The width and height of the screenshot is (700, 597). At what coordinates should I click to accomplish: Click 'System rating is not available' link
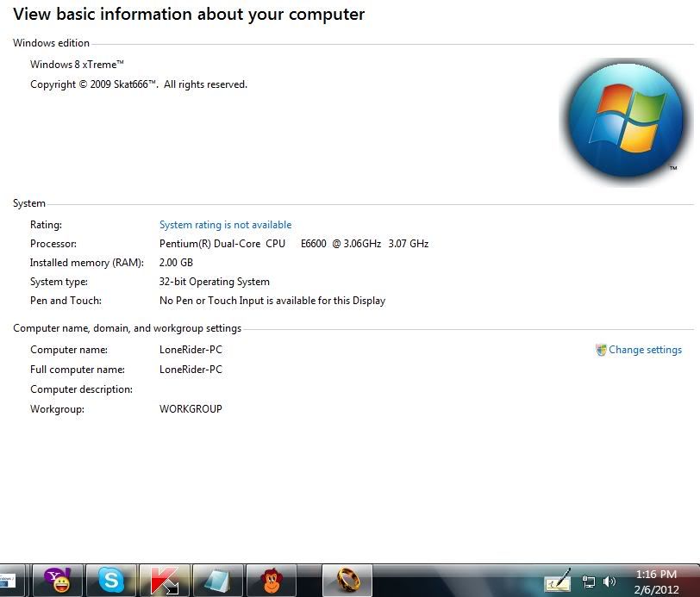(x=225, y=225)
